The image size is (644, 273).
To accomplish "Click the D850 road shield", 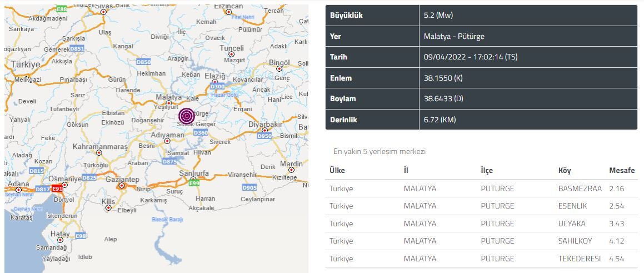I will (143, 62).
